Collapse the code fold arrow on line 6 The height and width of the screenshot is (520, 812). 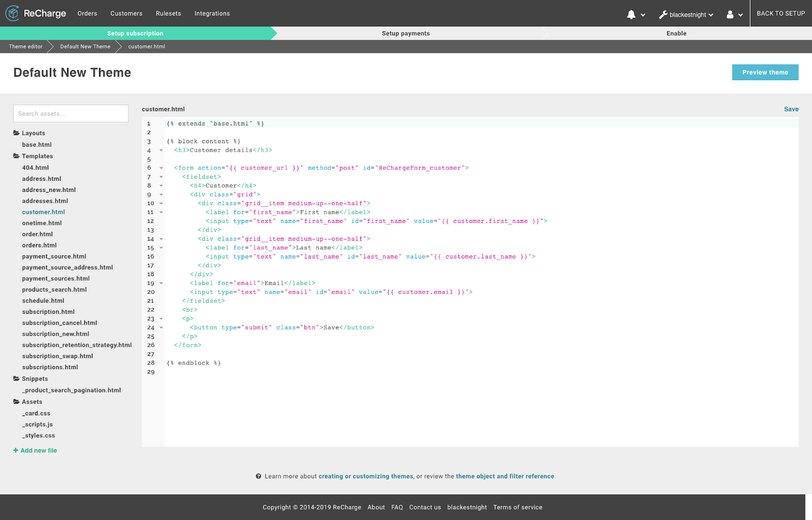tap(161, 168)
